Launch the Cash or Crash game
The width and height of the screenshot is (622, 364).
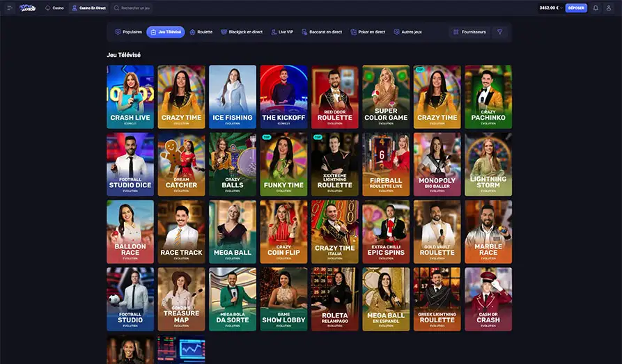click(488, 299)
